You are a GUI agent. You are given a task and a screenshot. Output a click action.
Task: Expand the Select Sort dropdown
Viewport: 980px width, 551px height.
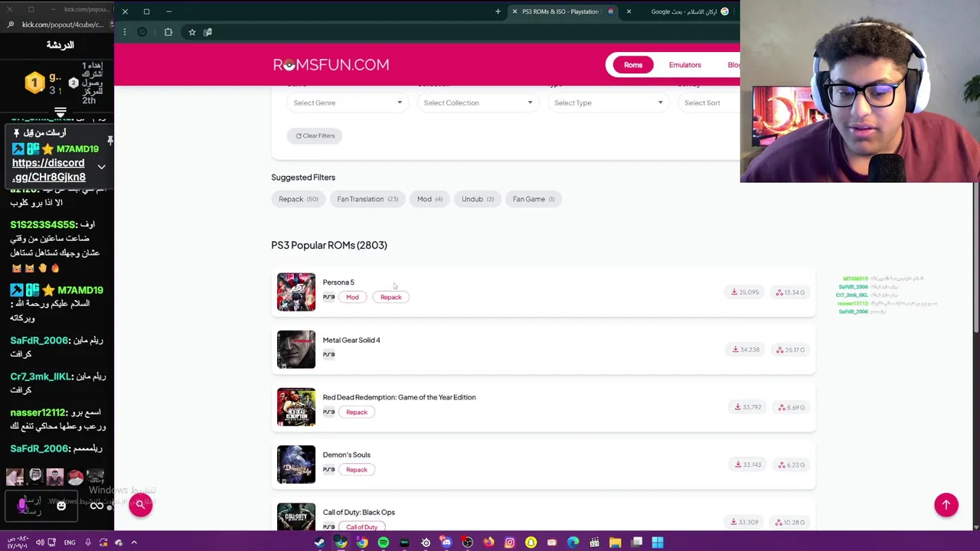(709, 103)
